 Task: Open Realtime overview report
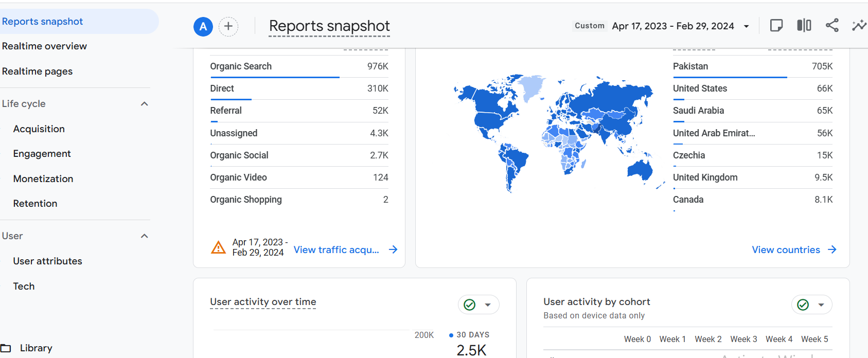coord(44,46)
